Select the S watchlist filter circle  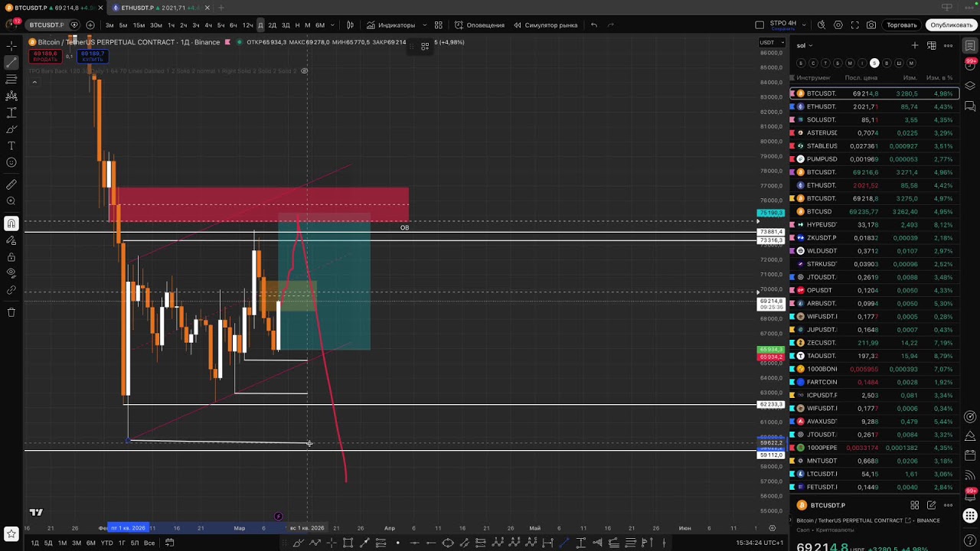click(x=874, y=64)
